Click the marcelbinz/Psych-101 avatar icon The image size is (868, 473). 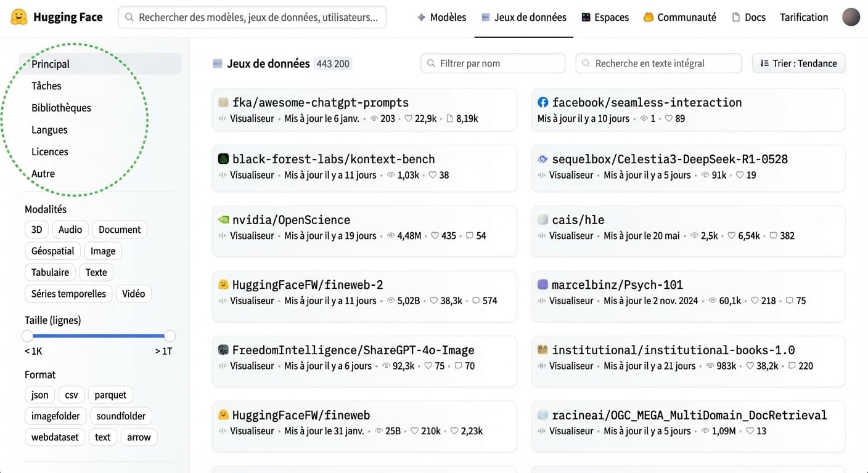tap(543, 285)
